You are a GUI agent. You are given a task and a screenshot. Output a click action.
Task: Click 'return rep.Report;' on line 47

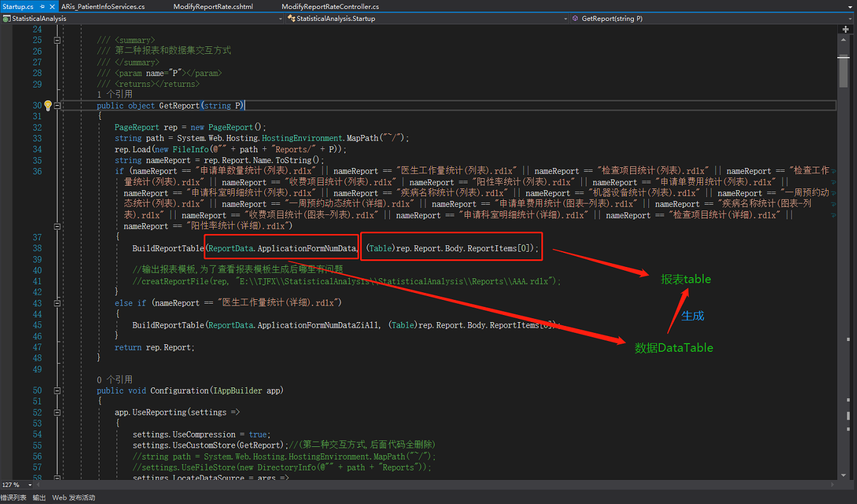(x=155, y=347)
